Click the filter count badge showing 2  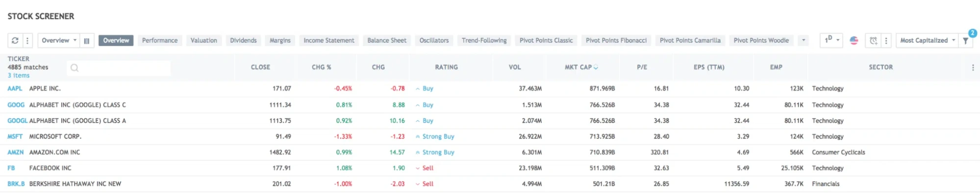tap(973, 33)
